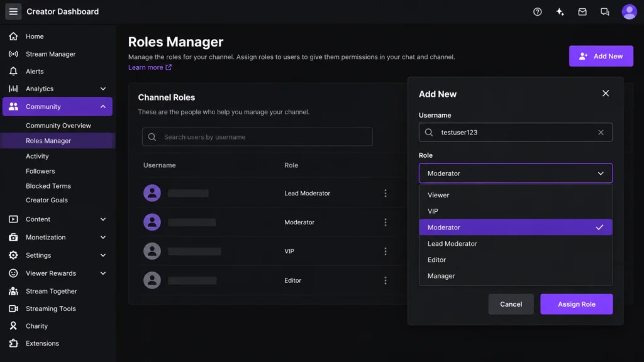Click the Add New button
644x362 pixels.
point(601,56)
